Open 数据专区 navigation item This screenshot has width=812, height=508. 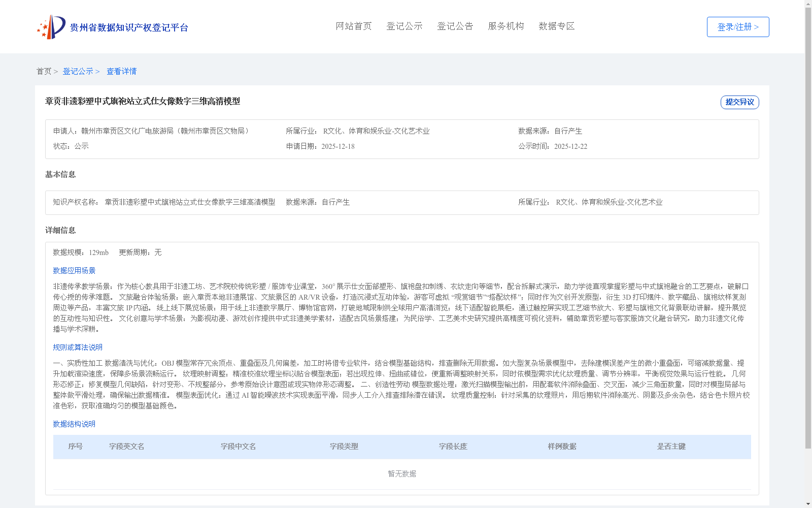pyautogui.click(x=557, y=26)
